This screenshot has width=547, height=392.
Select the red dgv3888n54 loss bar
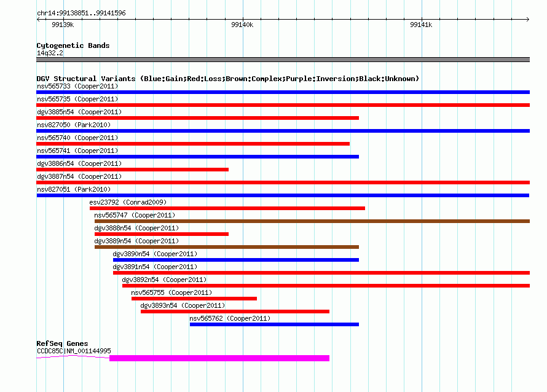point(162,234)
